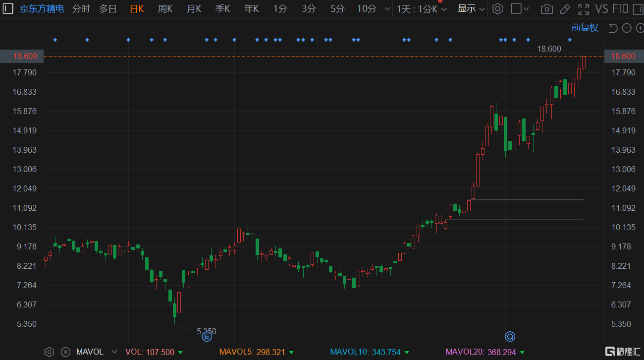Switch to 10分 ten-minute chart

(367, 9)
